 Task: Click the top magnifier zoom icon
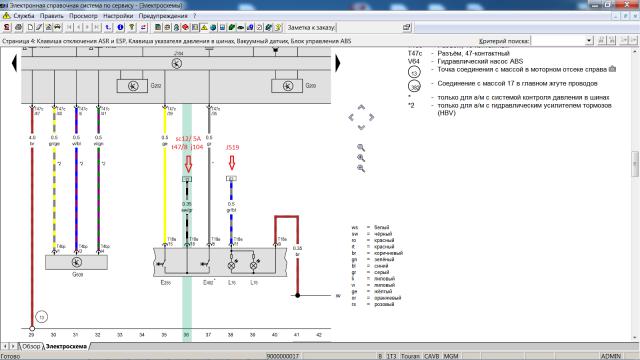pyautogui.click(x=361, y=147)
